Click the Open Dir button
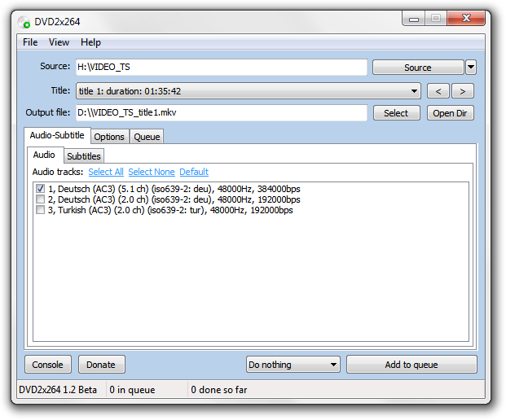Viewport: 506px width, 420px height. tap(450, 113)
